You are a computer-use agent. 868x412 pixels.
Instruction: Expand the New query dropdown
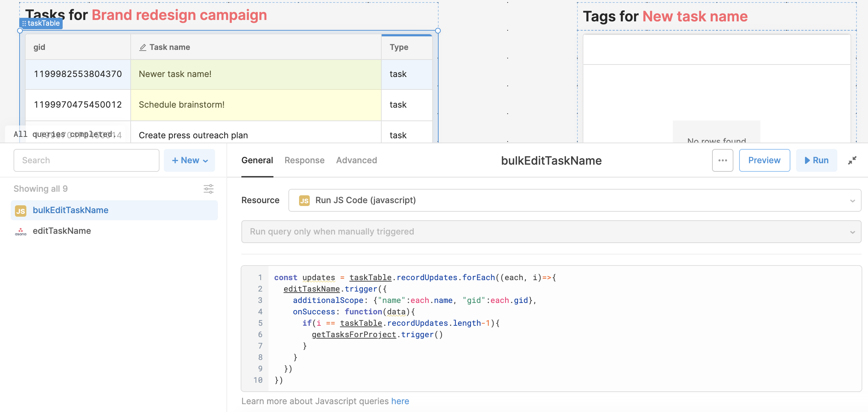tap(189, 160)
